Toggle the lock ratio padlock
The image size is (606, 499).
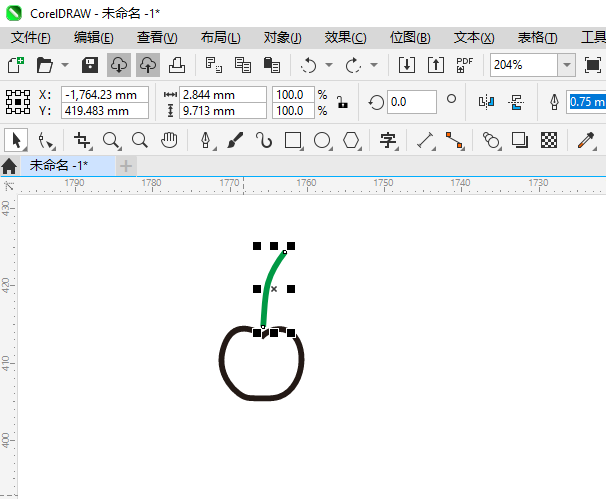(342, 102)
